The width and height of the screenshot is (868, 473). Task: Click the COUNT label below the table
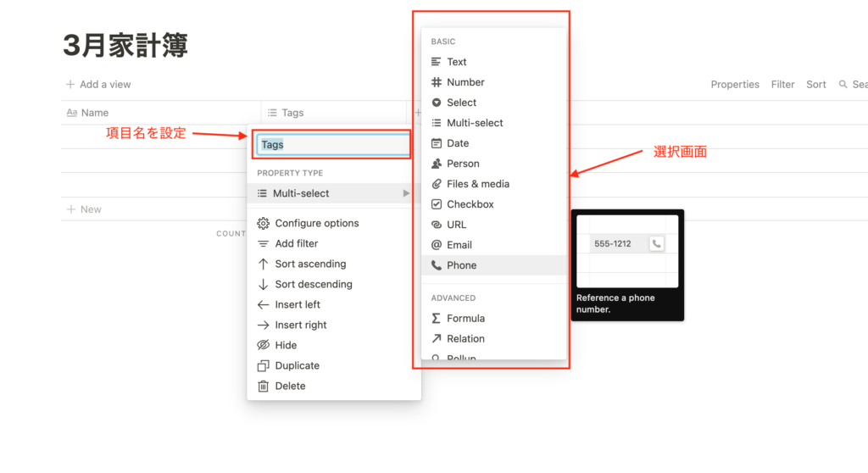click(x=231, y=234)
